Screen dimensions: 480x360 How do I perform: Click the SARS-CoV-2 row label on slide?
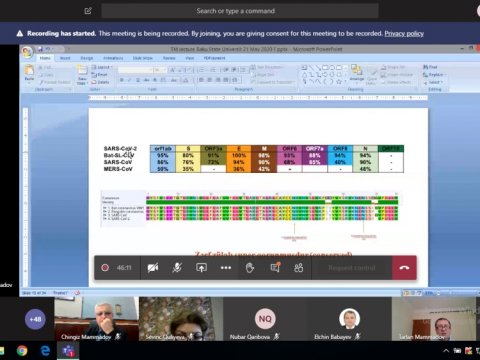tap(120, 148)
